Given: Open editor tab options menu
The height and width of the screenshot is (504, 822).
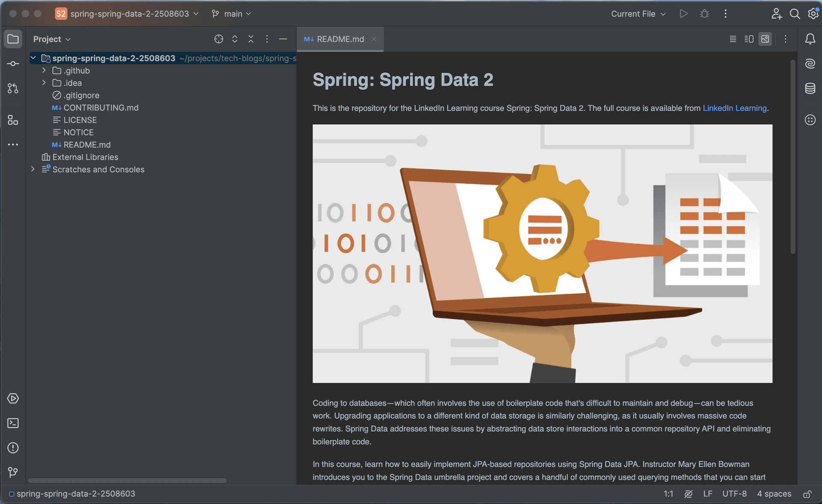Looking at the screenshot, I should (785, 39).
